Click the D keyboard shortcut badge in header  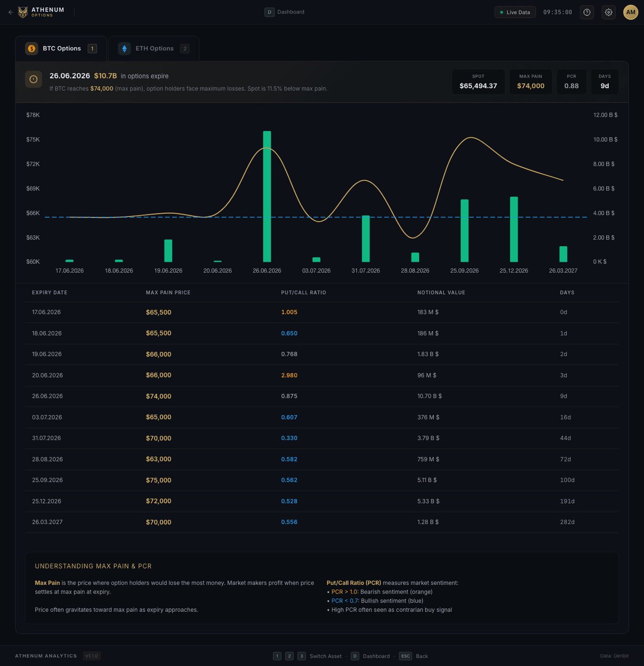pos(269,12)
